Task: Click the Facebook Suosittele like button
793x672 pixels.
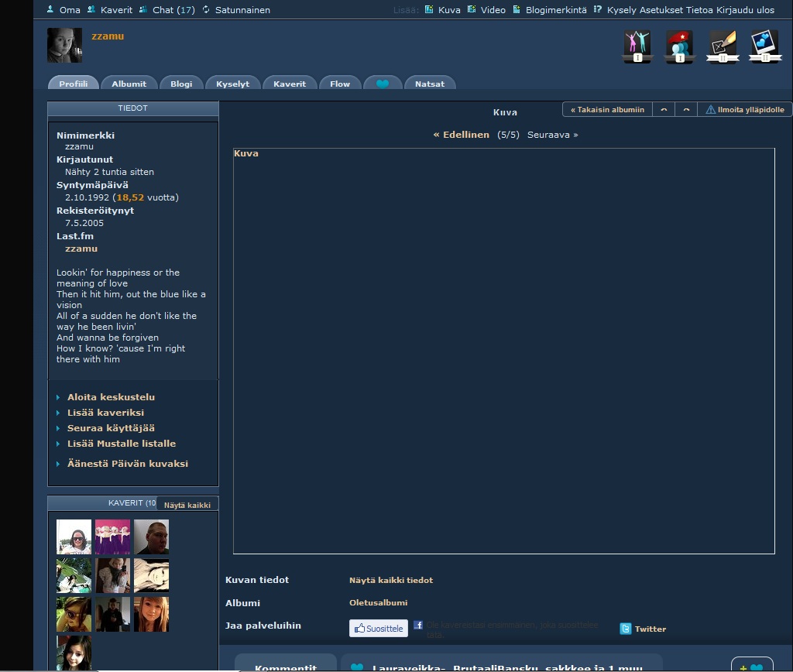Action: (x=378, y=628)
